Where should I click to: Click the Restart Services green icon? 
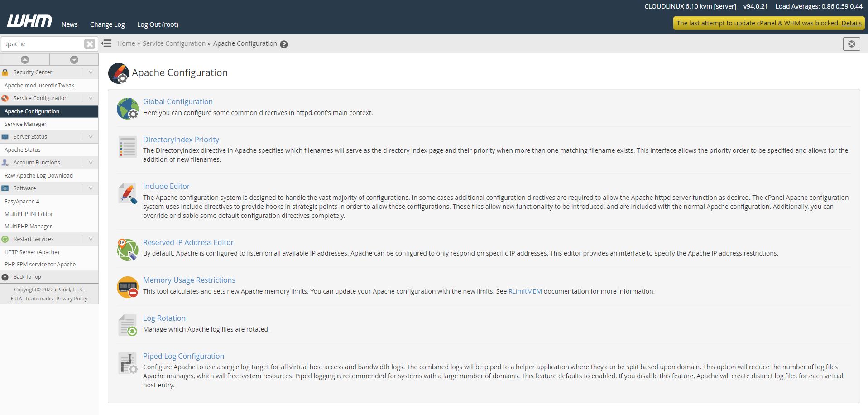point(5,239)
